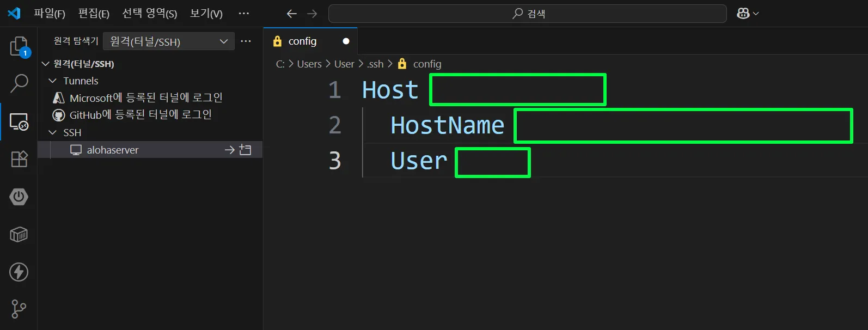This screenshot has height=330, width=868.
Task: Click breadcrumb User folder
Action: (344, 64)
